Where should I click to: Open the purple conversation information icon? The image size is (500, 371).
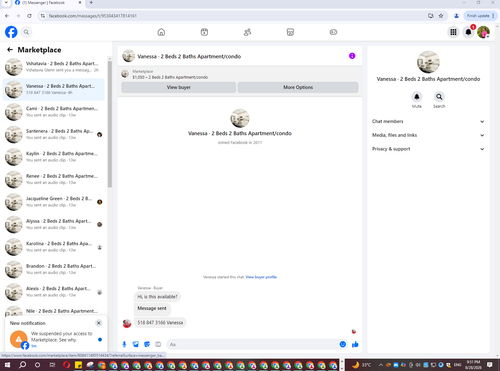tap(352, 56)
